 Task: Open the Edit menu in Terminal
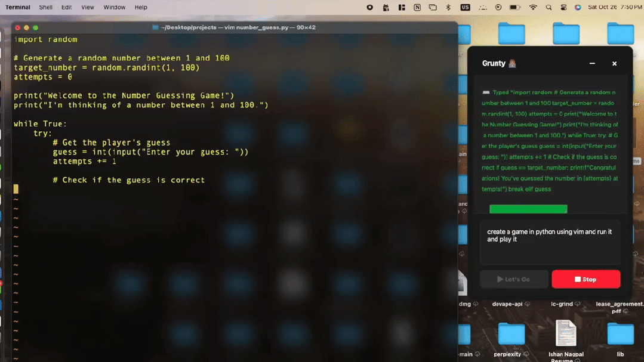click(x=66, y=7)
